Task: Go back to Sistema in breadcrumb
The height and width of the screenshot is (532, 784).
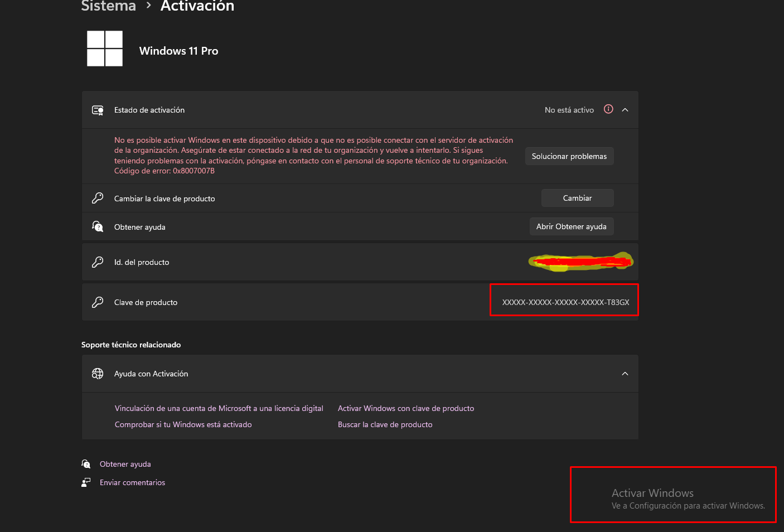Action: (109, 6)
